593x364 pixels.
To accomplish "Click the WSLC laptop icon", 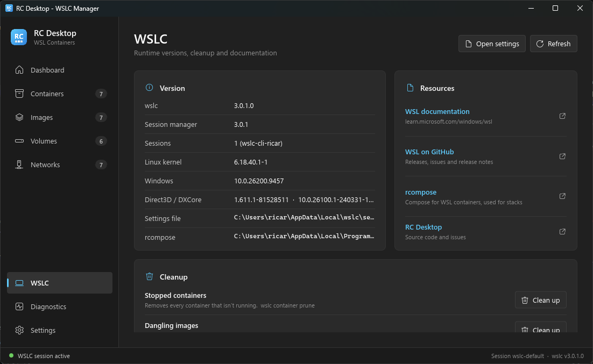I will 19,283.
